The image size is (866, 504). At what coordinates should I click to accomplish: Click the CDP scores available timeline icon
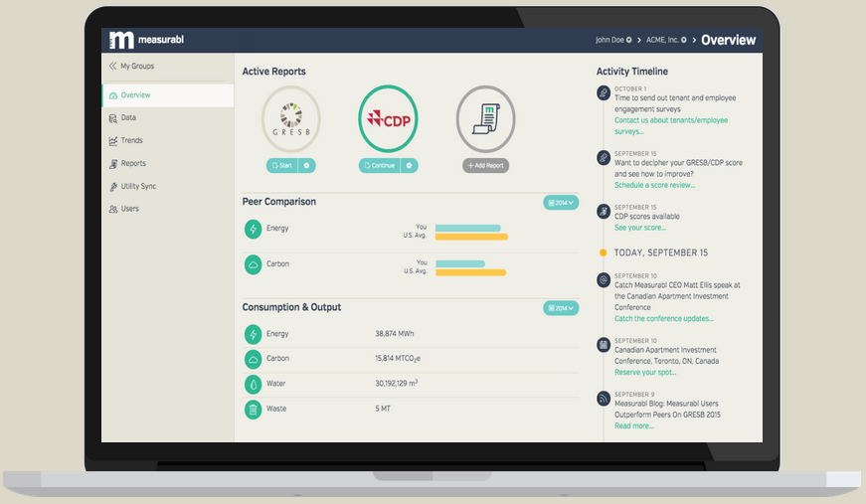pyautogui.click(x=604, y=211)
